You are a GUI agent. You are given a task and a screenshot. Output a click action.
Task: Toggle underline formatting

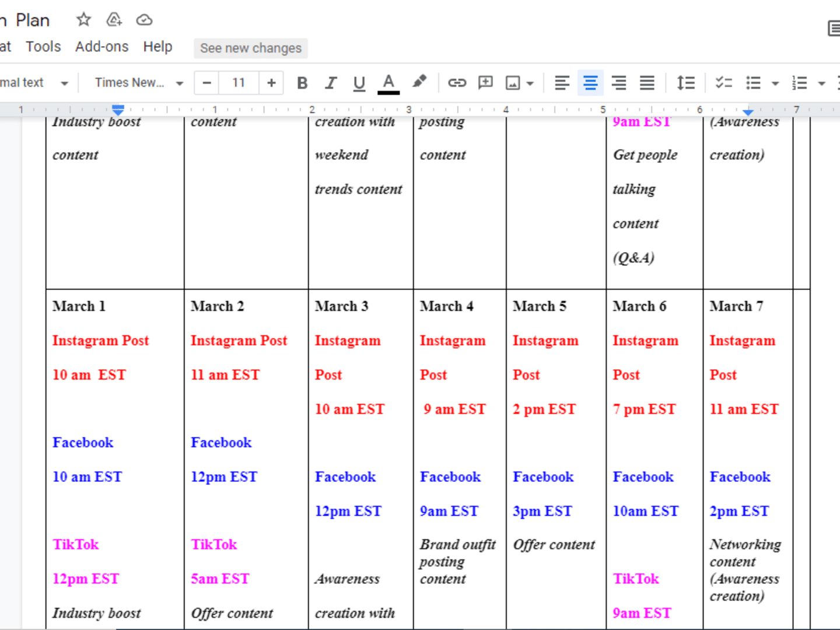[x=359, y=83]
